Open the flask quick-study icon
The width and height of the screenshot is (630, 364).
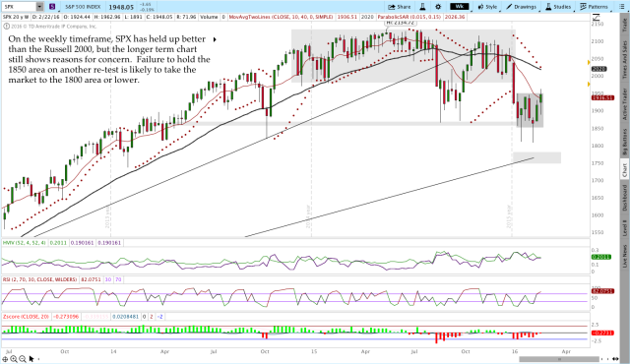coord(422,7)
